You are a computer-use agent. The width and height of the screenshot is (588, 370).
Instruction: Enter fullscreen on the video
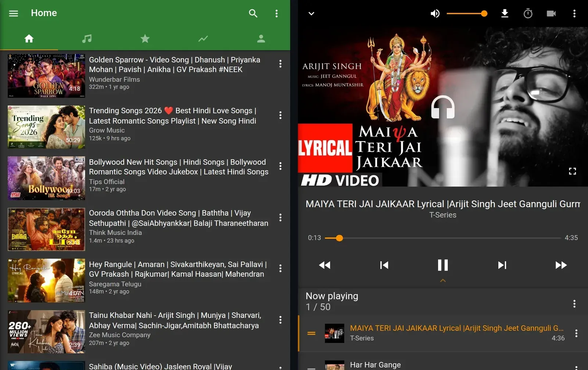[572, 171]
